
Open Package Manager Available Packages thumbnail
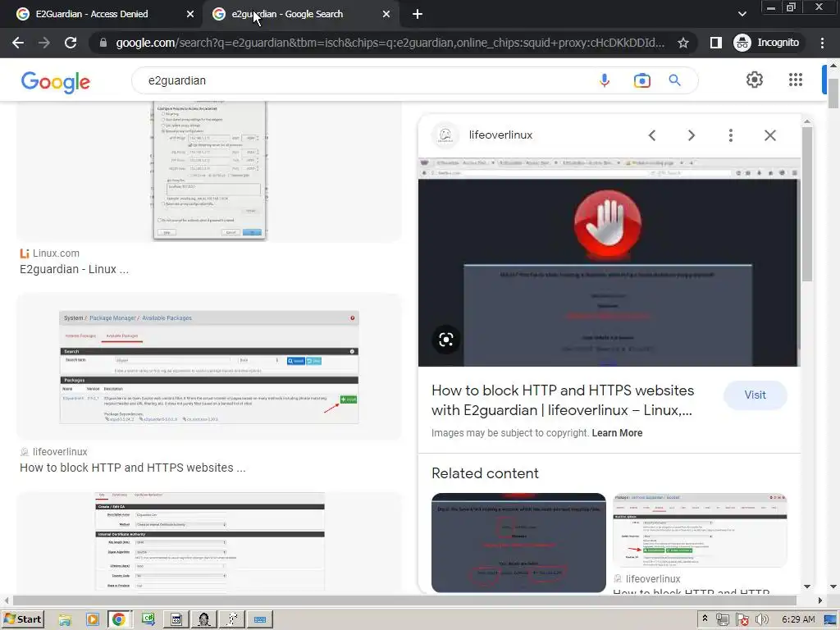pyautogui.click(x=209, y=367)
